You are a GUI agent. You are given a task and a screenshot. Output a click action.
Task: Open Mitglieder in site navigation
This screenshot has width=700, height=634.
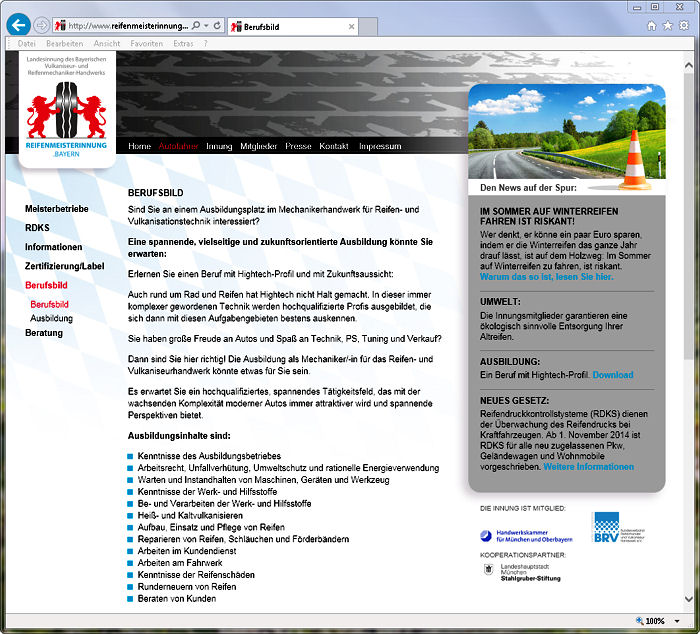point(258,146)
